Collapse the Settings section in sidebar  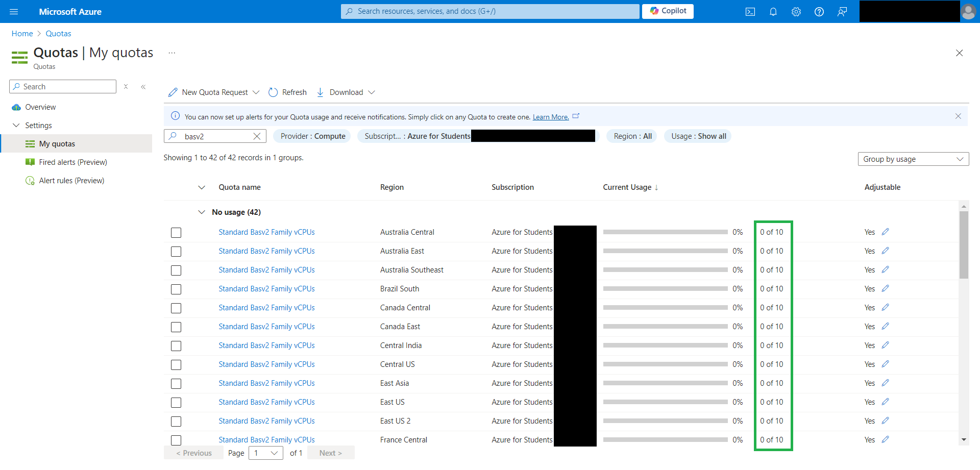click(x=16, y=126)
